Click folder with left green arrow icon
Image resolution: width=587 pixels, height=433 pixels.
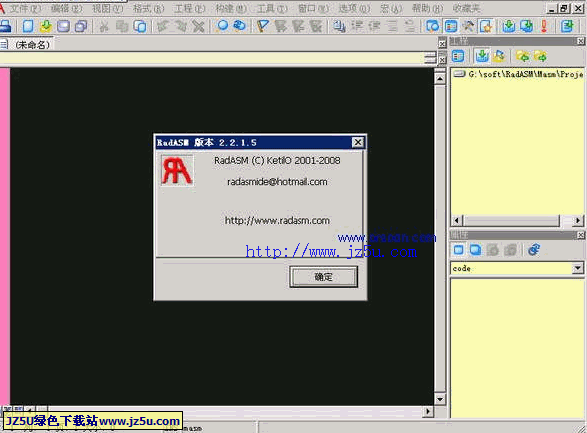tap(523, 57)
